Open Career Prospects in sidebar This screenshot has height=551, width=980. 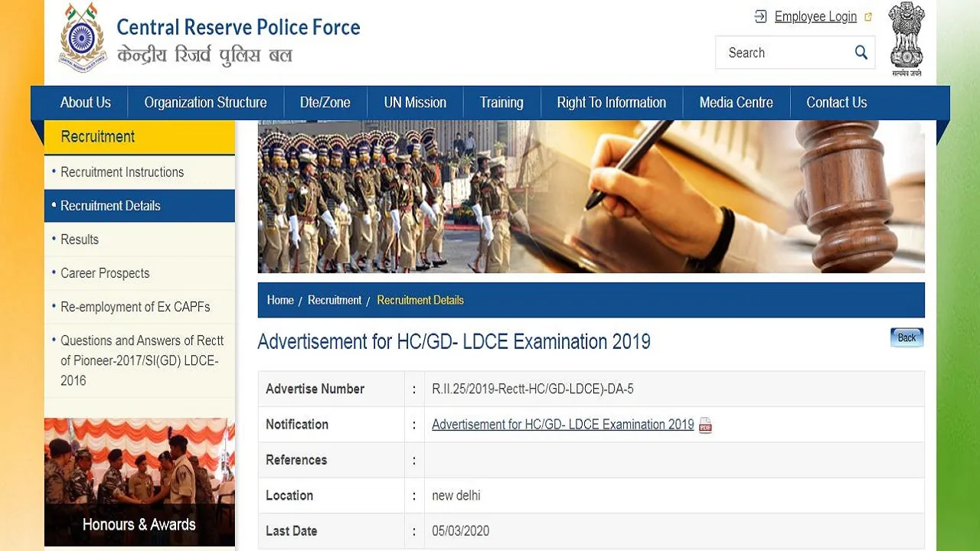click(x=139, y=273)
